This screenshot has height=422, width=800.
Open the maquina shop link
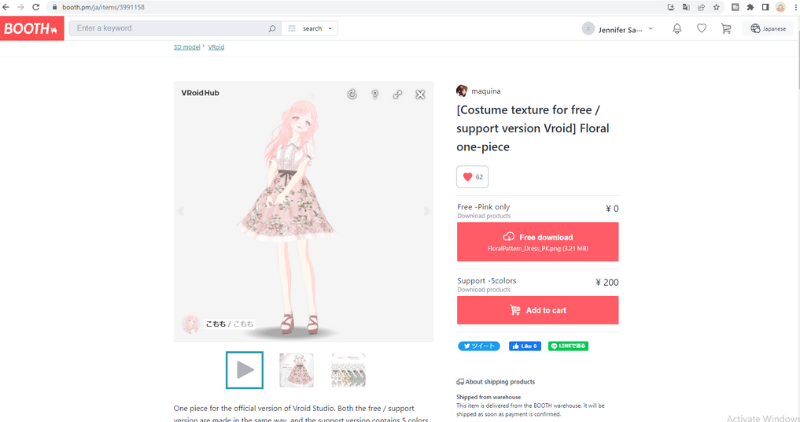[x=486, y=91]
